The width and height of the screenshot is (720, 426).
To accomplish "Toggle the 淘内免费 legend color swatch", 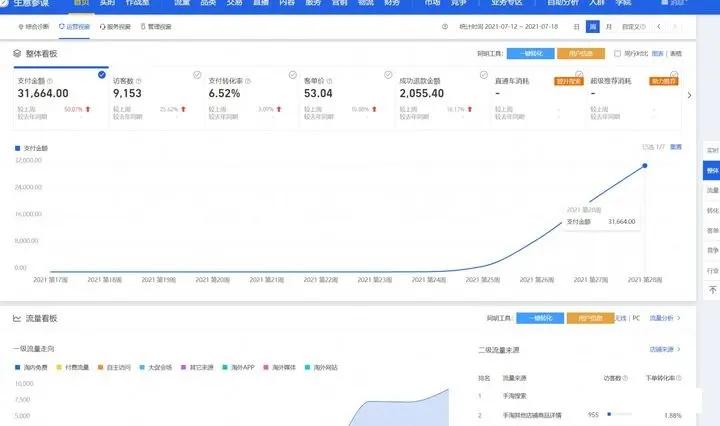I will coord(17,368).
